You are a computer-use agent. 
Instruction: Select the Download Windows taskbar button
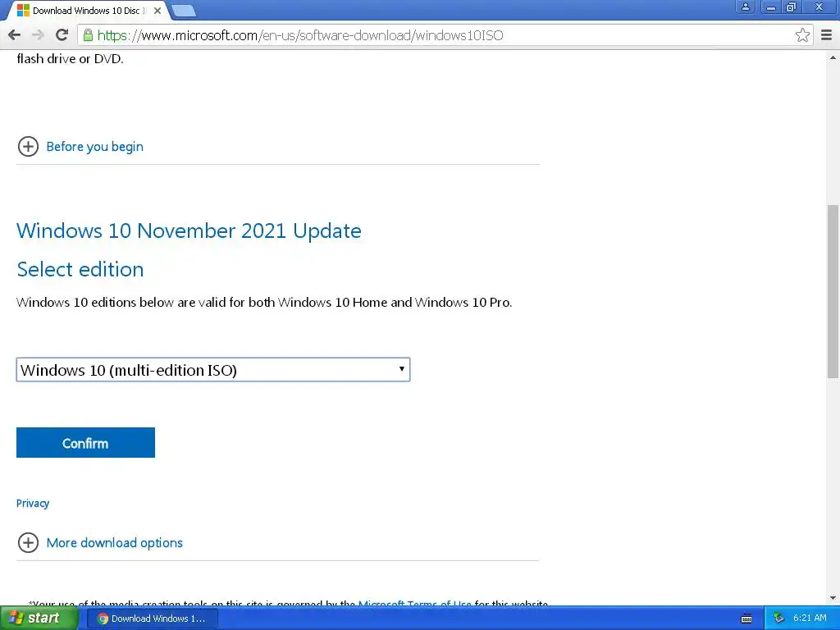[153, 619]
